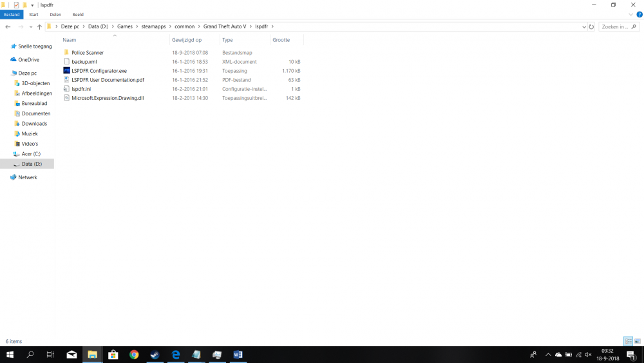
Task: Open the help question mark icon
Action: click(639, 14)
